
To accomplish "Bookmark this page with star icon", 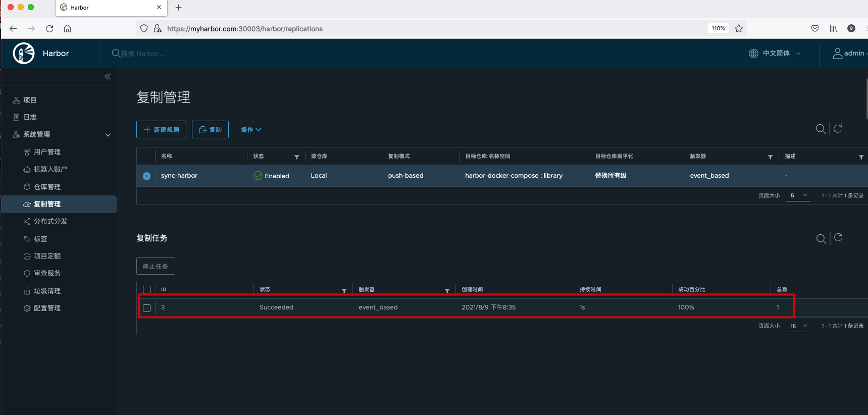I will coord(739,28).
